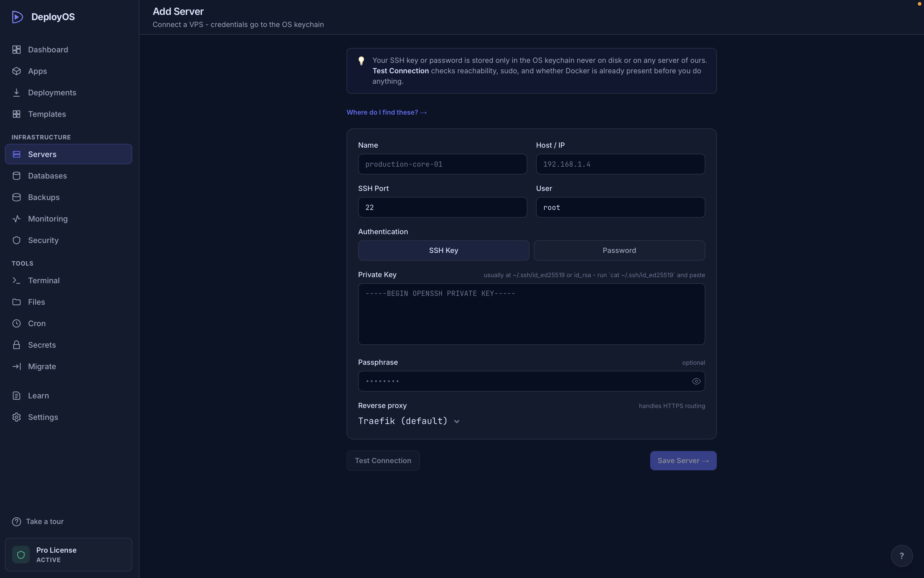This screenshot has height=578, width=924.
Task: Click the Settings gear icon
Action: pos(17,417)
